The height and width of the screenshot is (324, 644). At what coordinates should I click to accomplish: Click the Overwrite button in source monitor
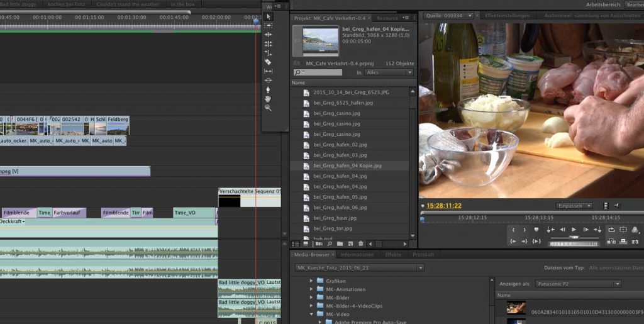pos(623,242)
